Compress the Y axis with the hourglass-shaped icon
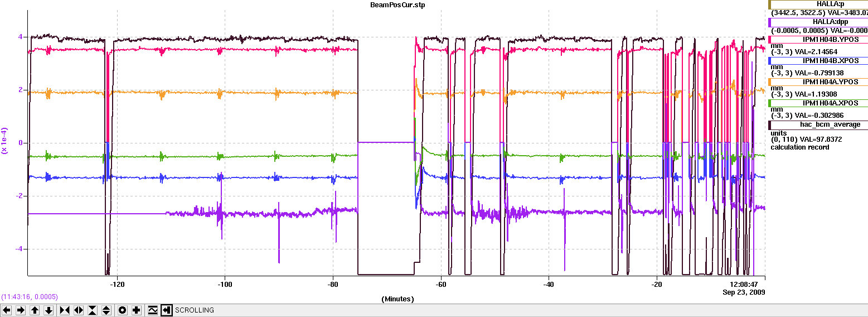Screen dimensions: 868x317 pyautogui.click(x=93, y=310)
